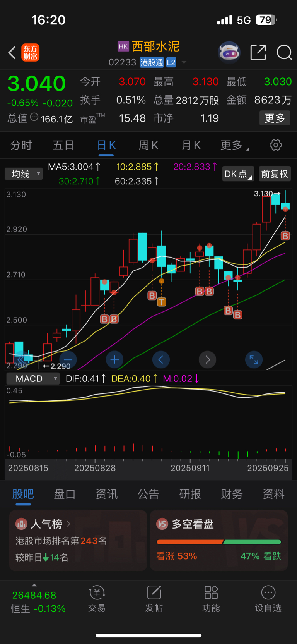Tap 60:2.335 moving average label

coord(137,181)
